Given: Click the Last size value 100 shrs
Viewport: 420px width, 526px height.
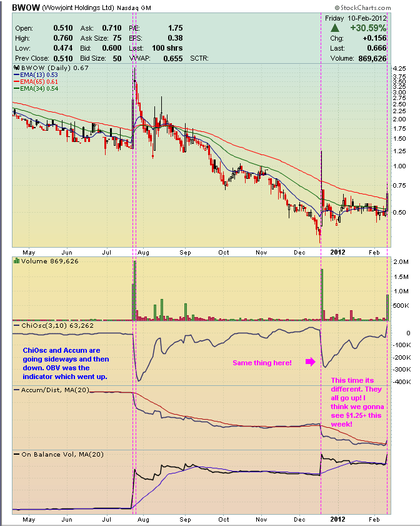Looking at the screenshot, I should (167, 48).
